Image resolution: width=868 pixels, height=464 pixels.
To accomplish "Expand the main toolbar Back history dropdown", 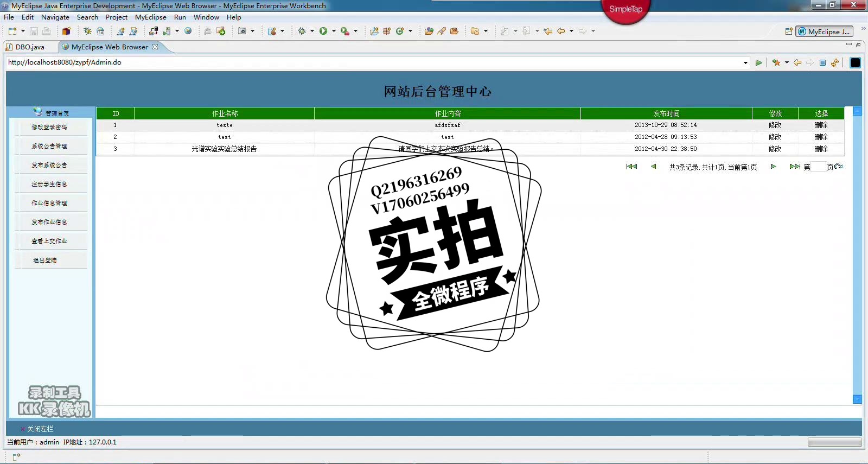I will click(x=571, y=31).
